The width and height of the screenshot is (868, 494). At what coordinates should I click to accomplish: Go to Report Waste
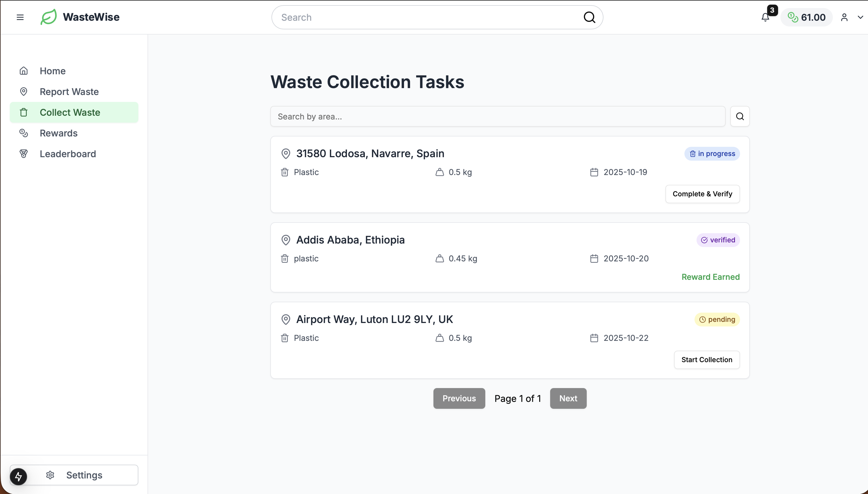click(69, 92)
